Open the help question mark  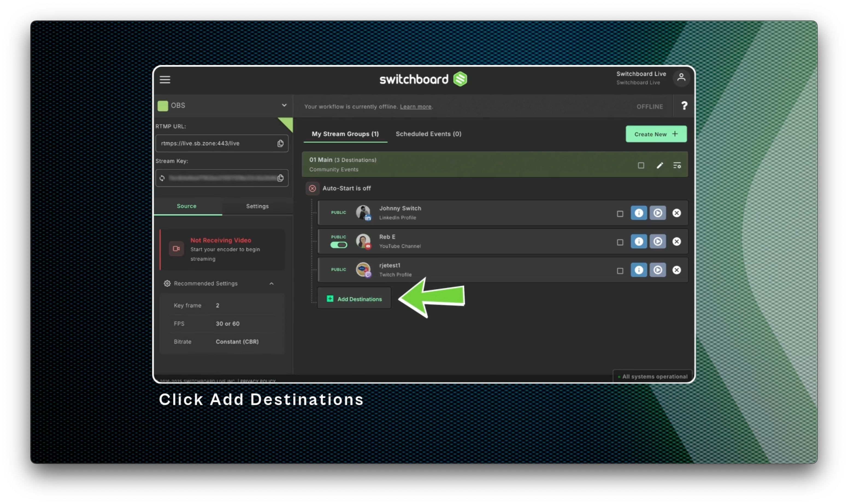pos(684,106)
